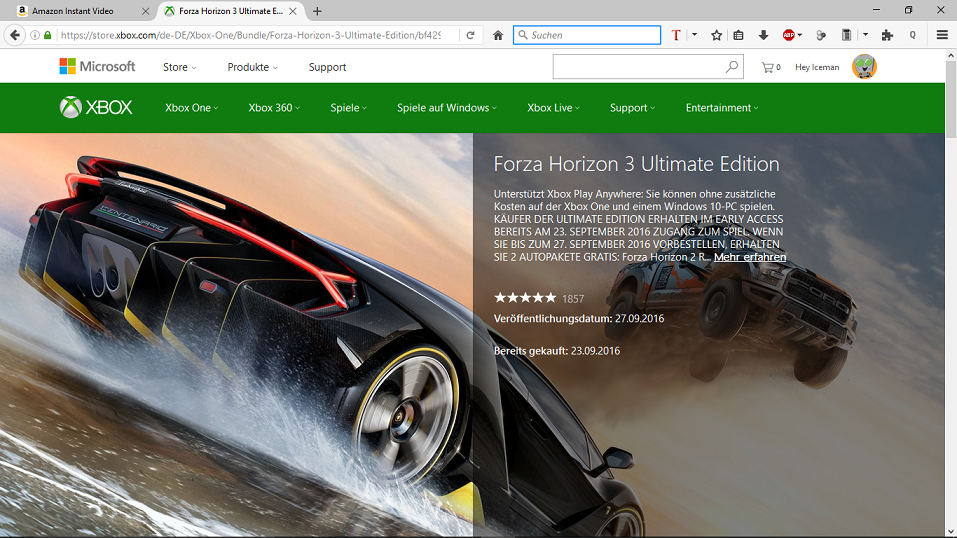Close the Forza Horizon 3 tab

tap(293, 11)
